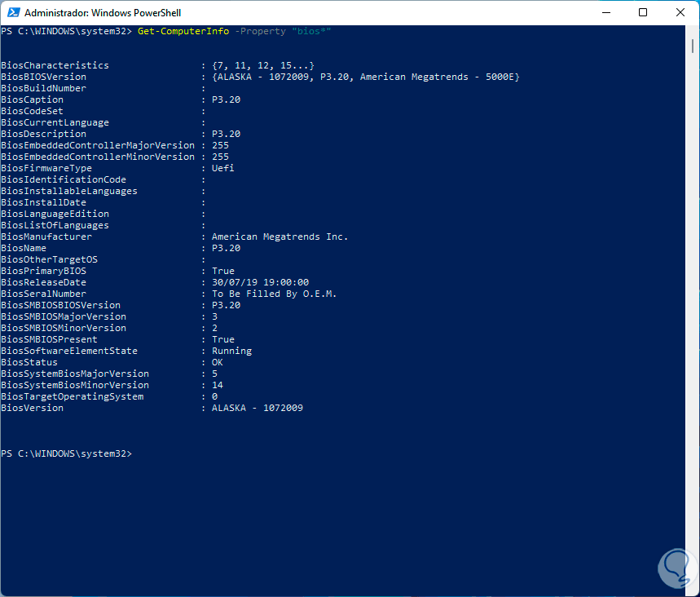Maximize the PowerShell window
The image size is (700, 597).
click(x=643, y=13)
